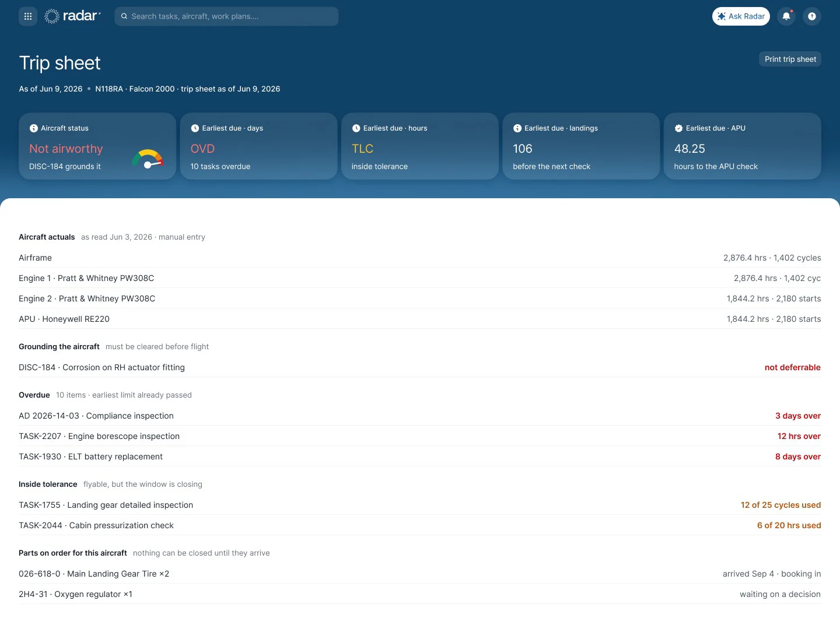Open TASK-1930 · ELT battery replacement
Screen dimensions: 840x618
click(420, 457)
